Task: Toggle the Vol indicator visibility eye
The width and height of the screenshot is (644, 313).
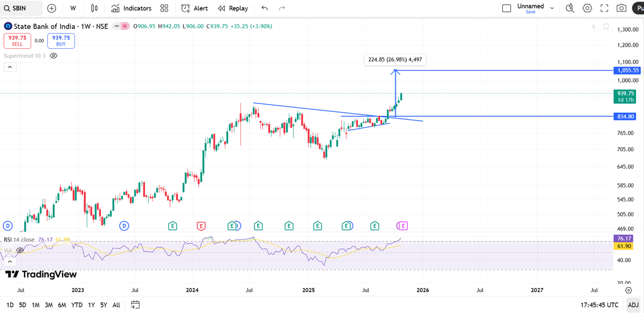Action: click(20, 250)
